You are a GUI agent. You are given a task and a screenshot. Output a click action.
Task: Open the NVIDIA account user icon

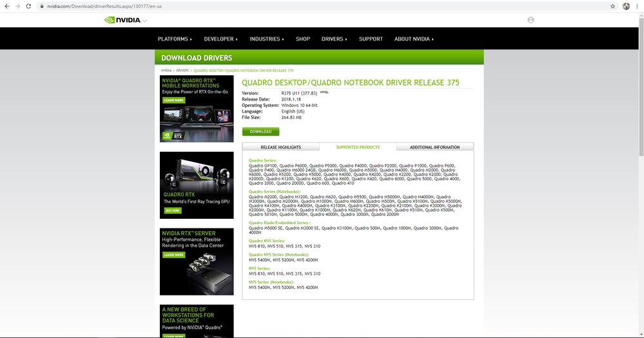pyautogui.click(x=531, y=20)
